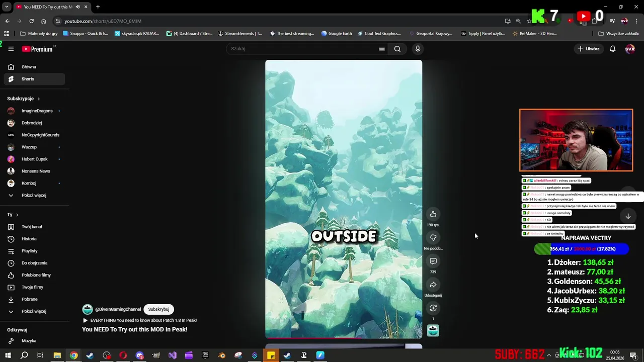The height and width of the screenshot is (362, 644).
Task: Open File Explorer from the taskbar
Action: (x=57, y=355)
